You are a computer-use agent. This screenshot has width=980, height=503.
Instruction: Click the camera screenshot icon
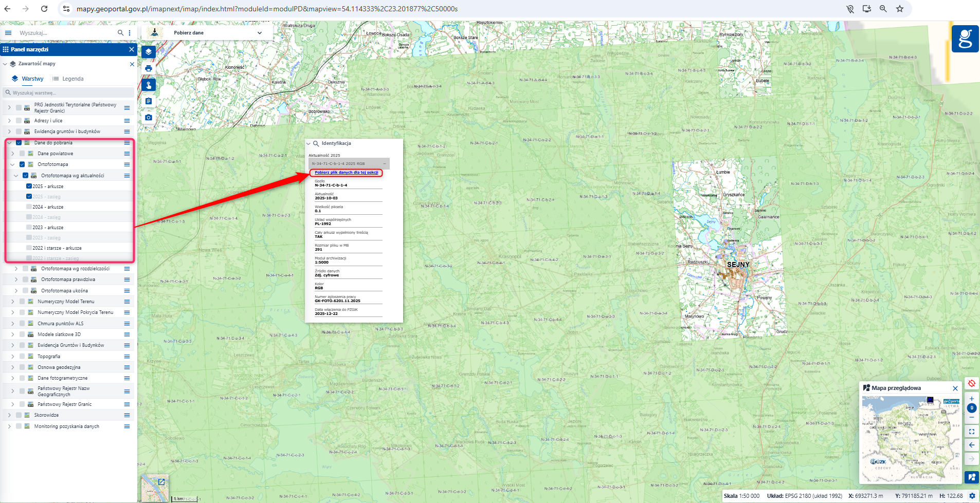coord(149,118)
